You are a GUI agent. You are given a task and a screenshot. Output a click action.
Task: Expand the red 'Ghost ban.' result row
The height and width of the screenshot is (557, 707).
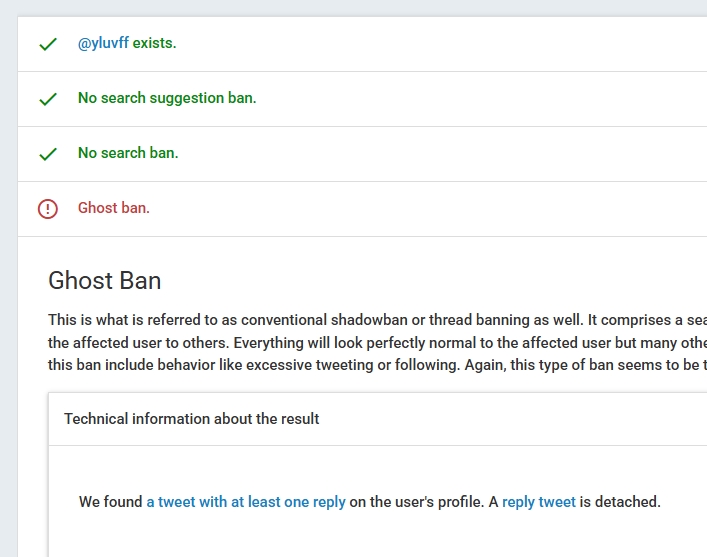[362, 209]
